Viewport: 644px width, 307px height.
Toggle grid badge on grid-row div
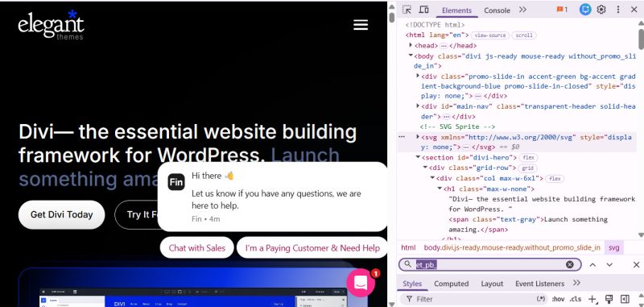527,168
